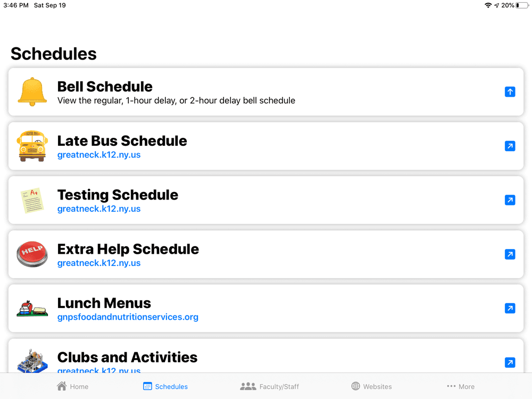The height and width of the screenshot is (399, 532).
Task: Follow greatneck.k12.ny.us link under Late Bus Schedule
Action: [x=99, y=155]
